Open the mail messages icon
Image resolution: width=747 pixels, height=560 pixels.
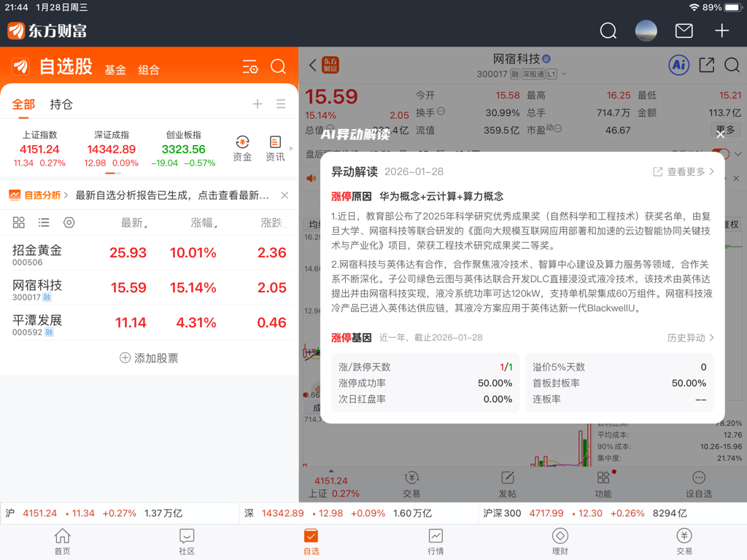(x=684, y=31)
